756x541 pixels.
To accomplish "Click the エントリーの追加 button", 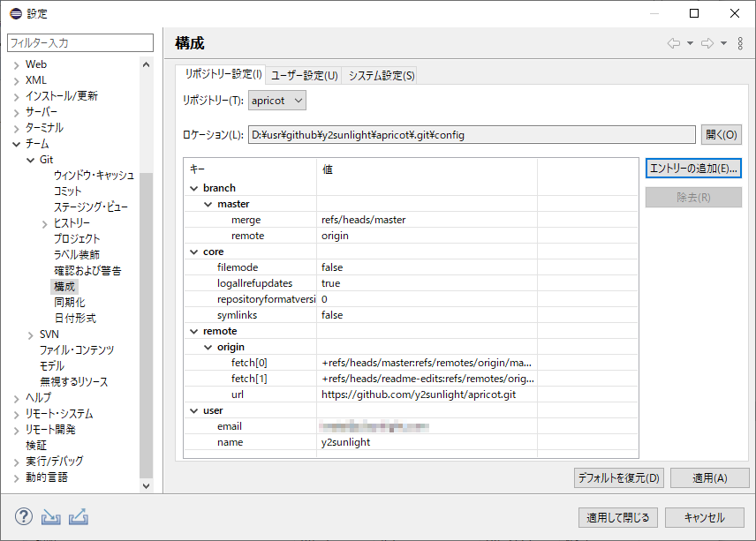I will coord(692,168).
